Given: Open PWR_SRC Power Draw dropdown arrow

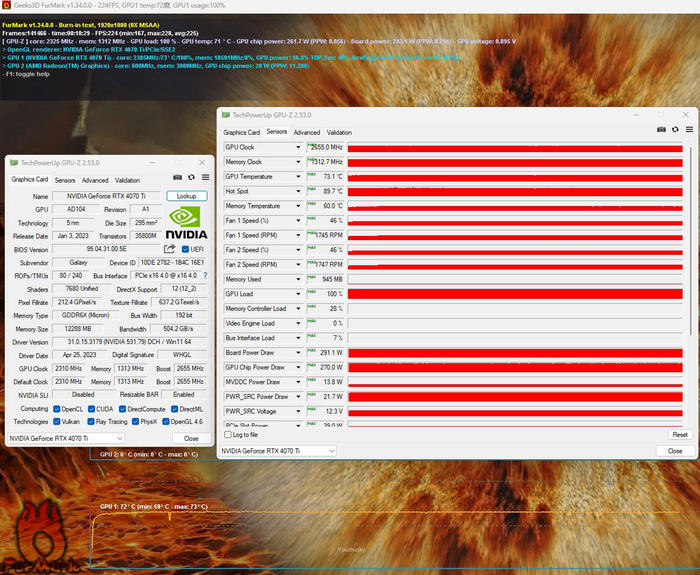Looking at the screenshot, I should [298, 397].
